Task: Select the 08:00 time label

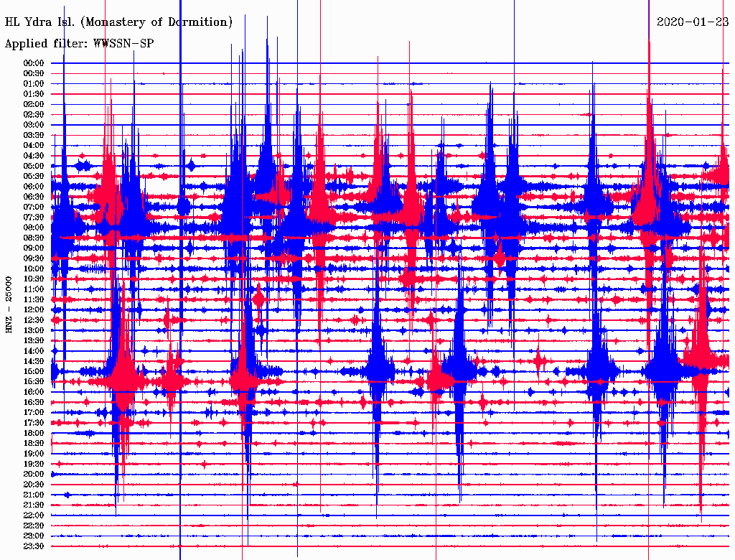Action: point(34,228)
